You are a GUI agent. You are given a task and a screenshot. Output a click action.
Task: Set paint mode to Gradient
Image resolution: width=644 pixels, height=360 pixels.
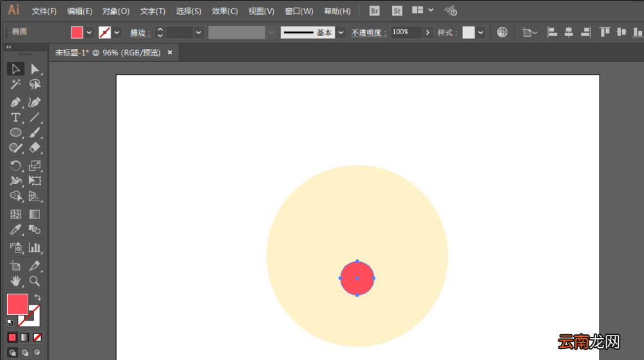tap(25, 337)
